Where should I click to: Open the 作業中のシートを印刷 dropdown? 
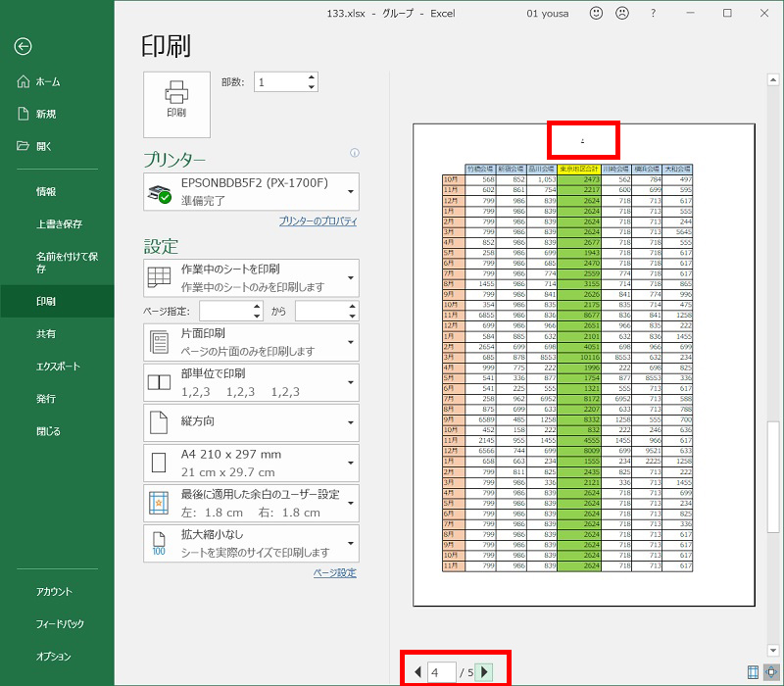(x=251, y=278)
